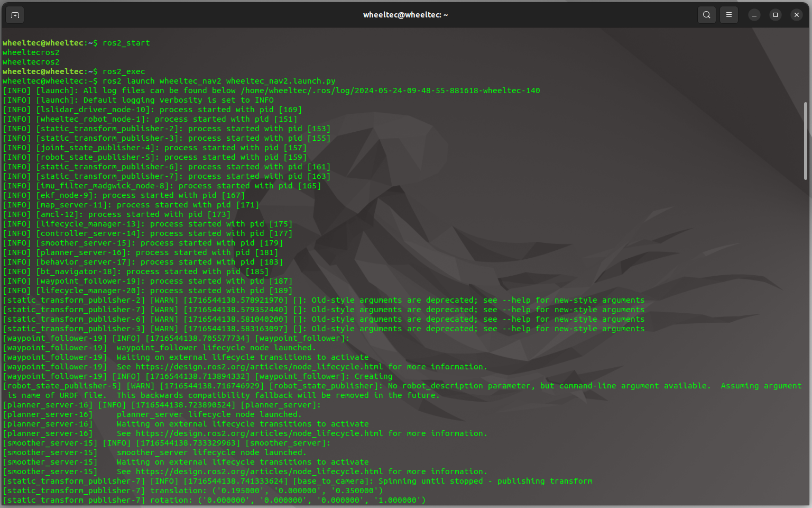
Task: Click the "ros2_start" command text
Action: click(126, 43)
